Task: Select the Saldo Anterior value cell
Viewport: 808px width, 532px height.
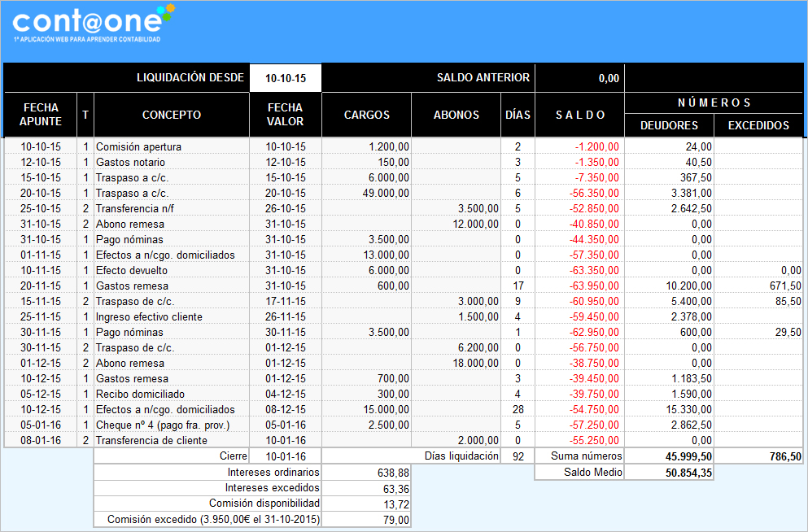Action: tap(579, 78)
